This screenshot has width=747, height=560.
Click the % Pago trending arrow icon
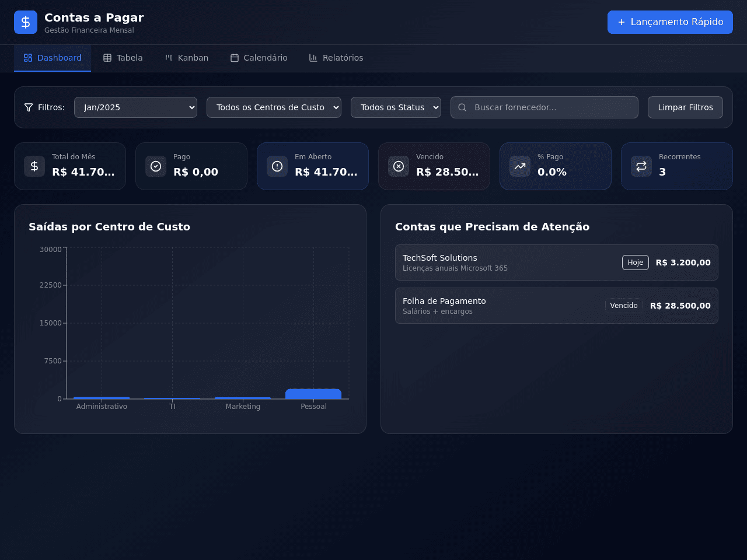coord(520,166)
